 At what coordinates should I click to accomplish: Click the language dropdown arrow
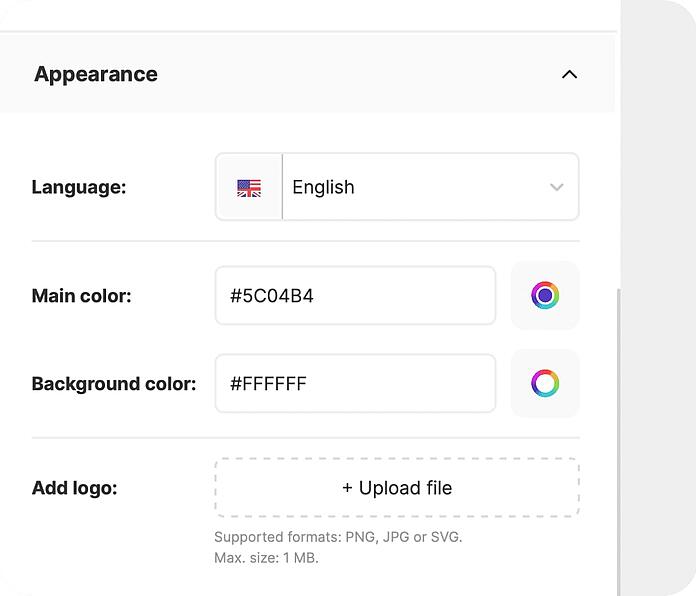click(x=557, y=187)
